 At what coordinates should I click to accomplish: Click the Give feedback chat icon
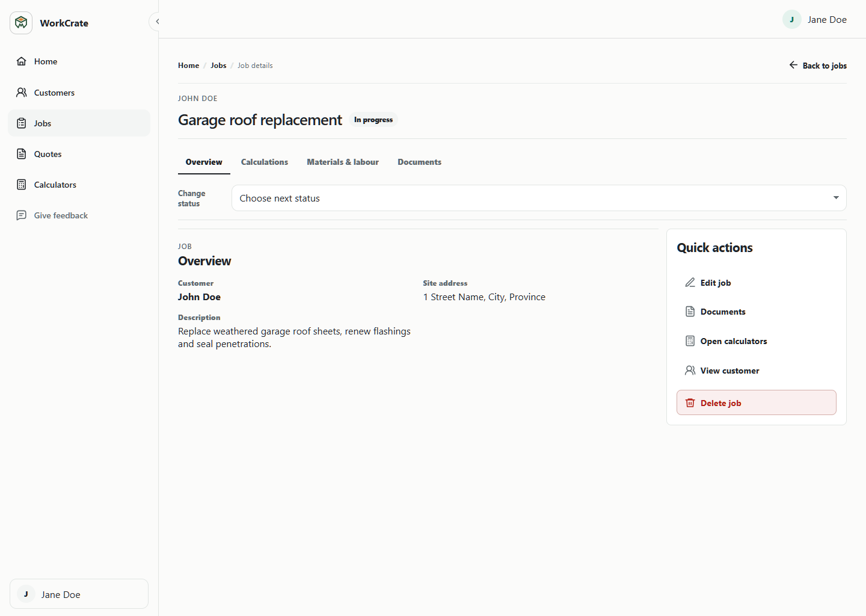[22, 215]
